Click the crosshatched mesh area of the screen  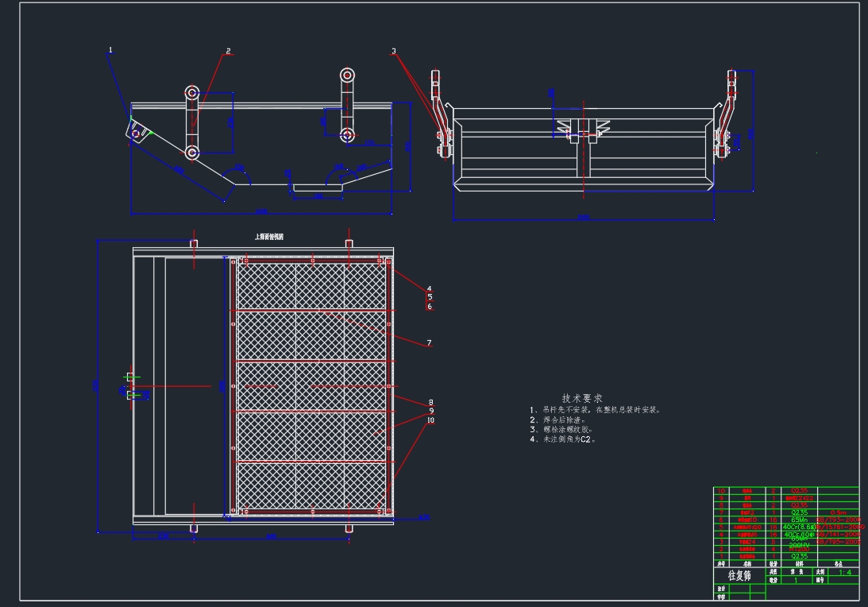point(310,381)
